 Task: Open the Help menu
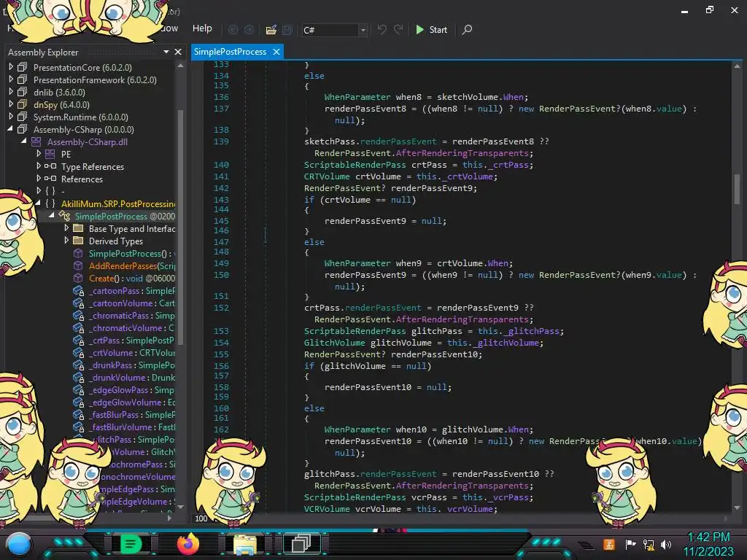point(202,28)
